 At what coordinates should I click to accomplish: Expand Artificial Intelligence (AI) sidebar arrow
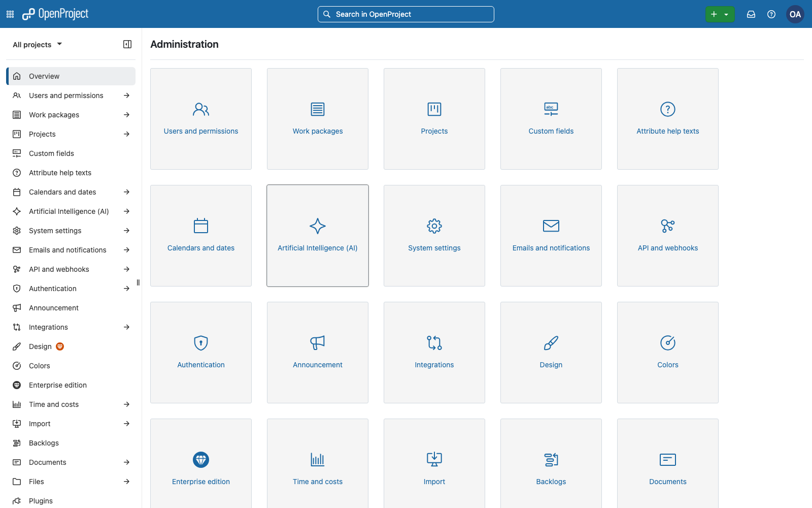point(127,211)
